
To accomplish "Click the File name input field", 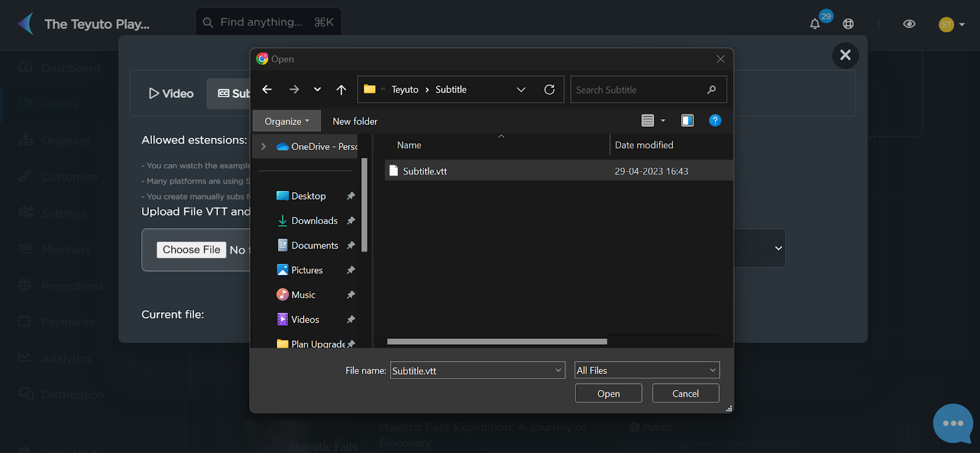I will [472, 370].
